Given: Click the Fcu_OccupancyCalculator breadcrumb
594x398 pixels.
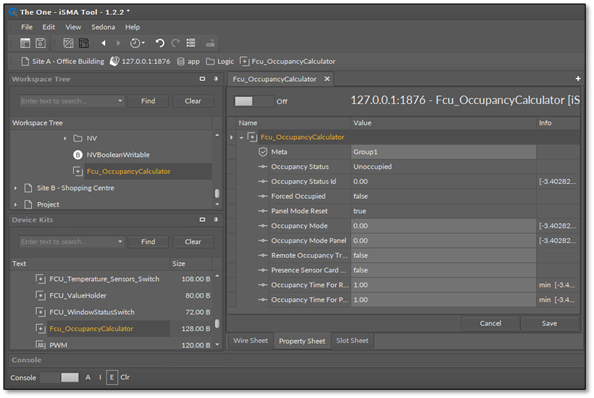Looking at the screenshot, I should tap(288, 61).
